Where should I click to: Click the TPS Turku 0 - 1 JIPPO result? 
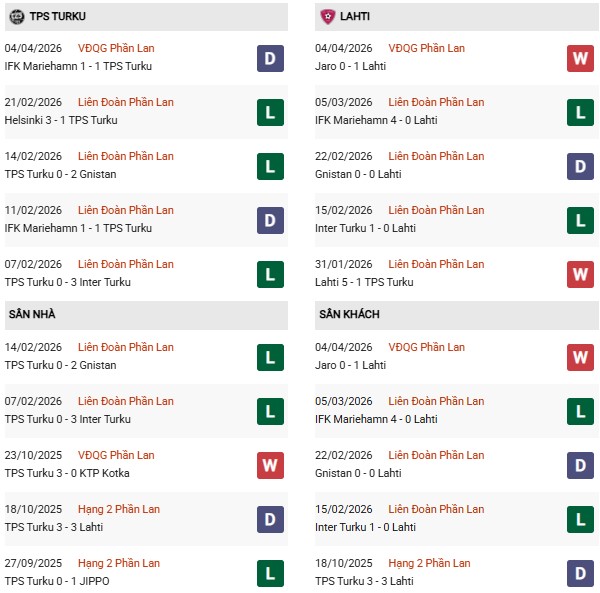tap(57, 581)
